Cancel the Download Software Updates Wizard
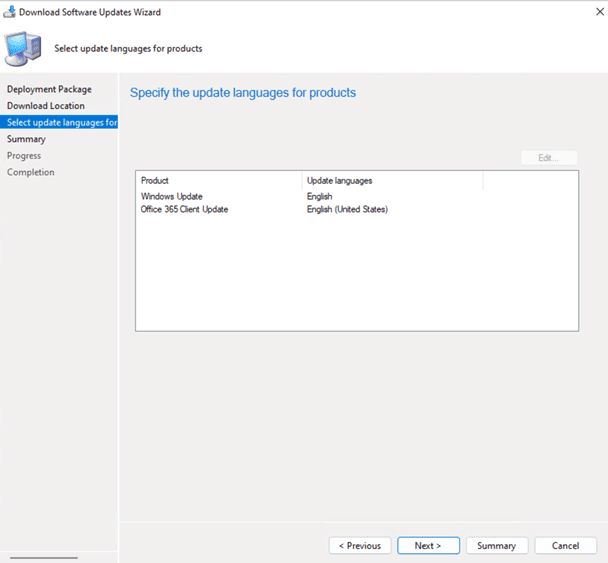The width and height of the screenshot is (608, 563). coord(565,545)
